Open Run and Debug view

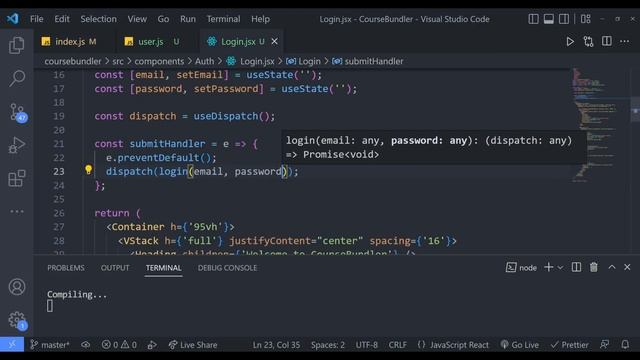click(16, 145)
